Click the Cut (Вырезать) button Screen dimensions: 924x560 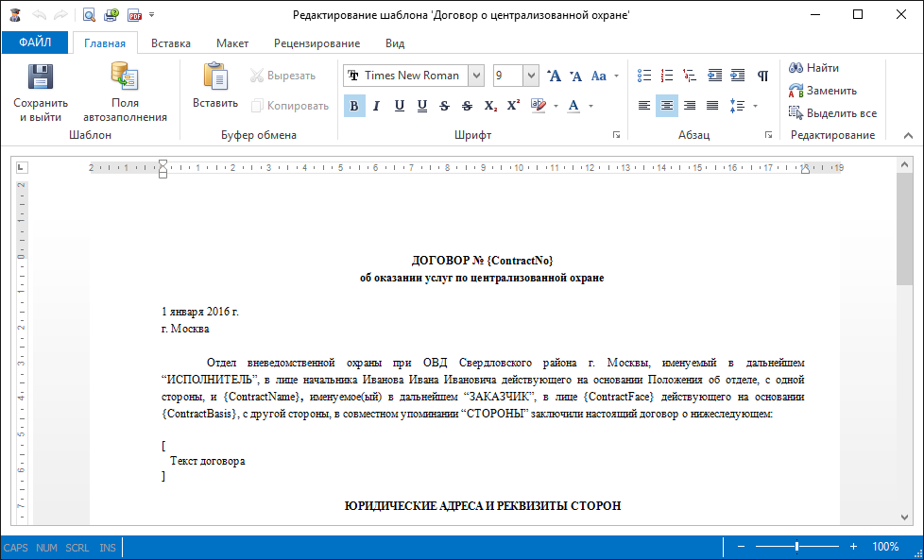[282, 76]
